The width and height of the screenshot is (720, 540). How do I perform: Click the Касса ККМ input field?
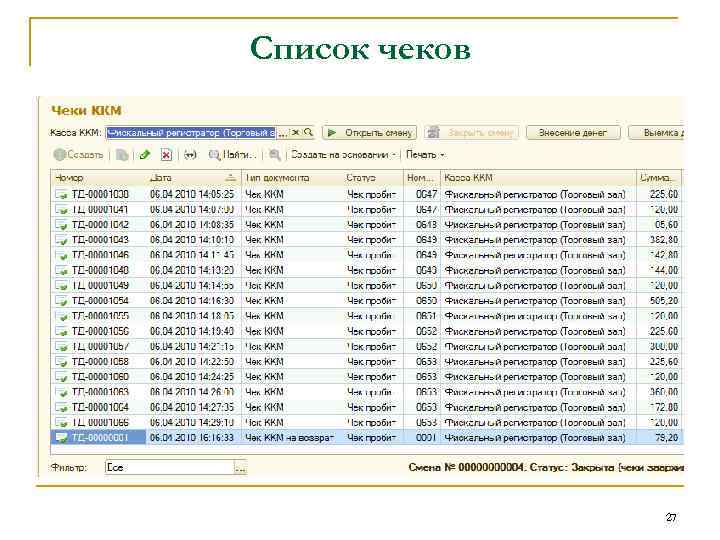[x=191, y=133]
